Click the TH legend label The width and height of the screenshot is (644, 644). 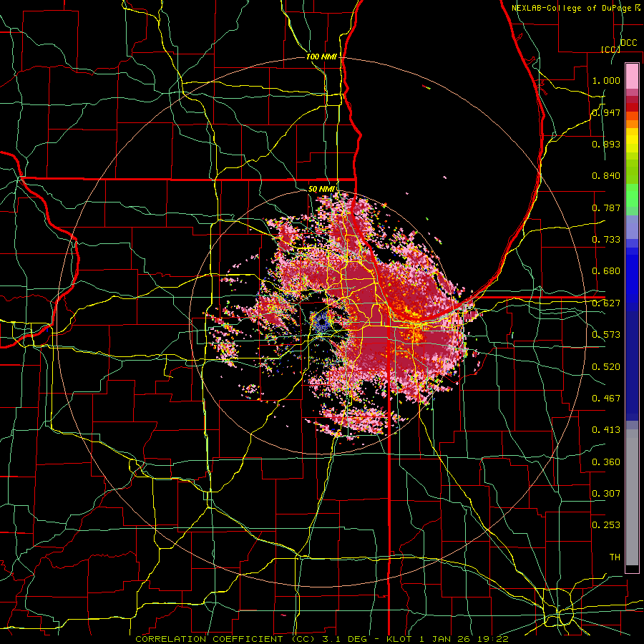pyautogui.click(x=615, y=557)
